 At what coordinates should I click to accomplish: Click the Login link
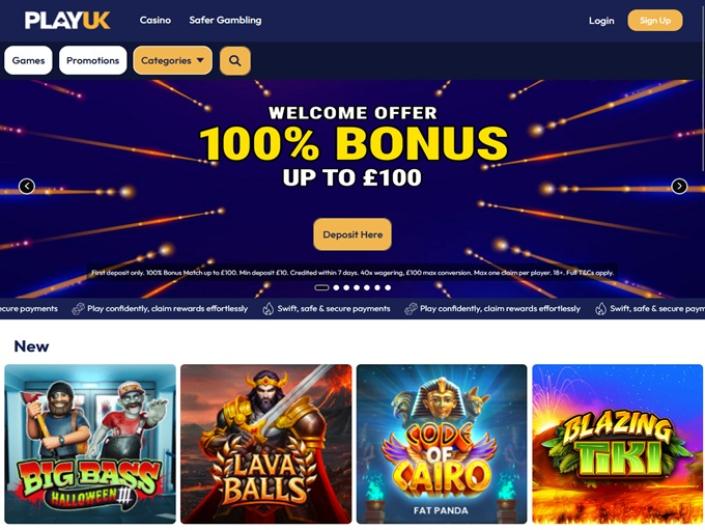[601, 21]
